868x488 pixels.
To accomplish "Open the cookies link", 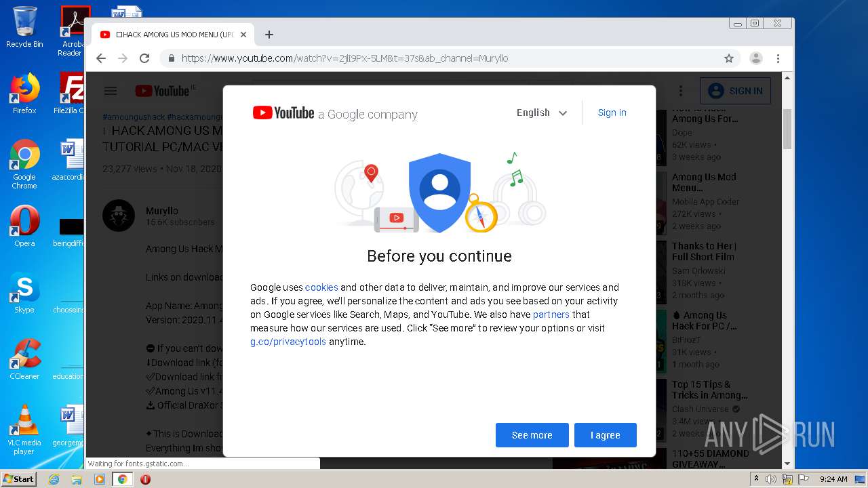I will point(321,287).
